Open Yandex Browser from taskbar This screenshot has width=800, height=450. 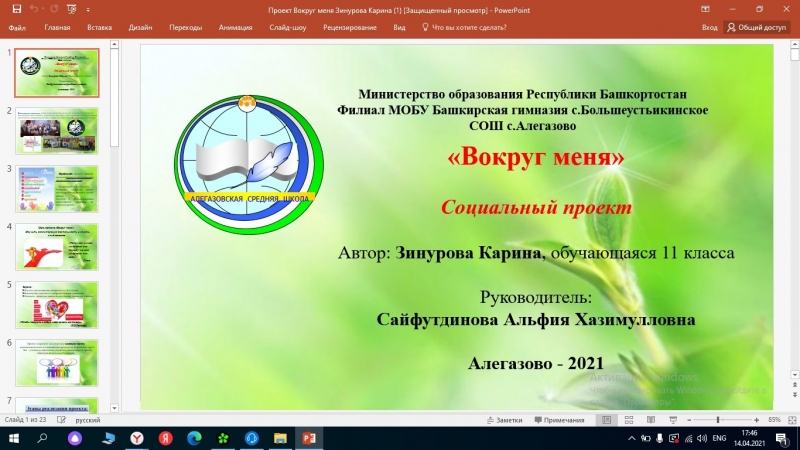pyautogui.click(x=137, y=438)
